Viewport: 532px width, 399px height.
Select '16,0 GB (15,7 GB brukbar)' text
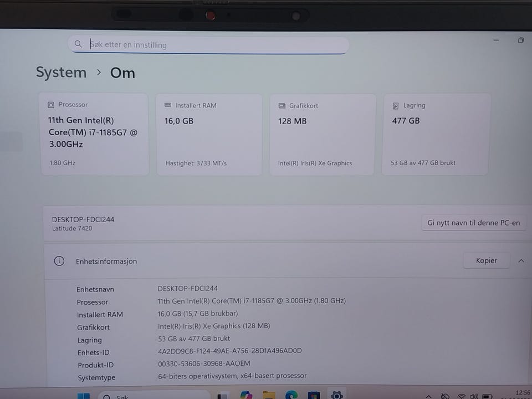point(197,314)
